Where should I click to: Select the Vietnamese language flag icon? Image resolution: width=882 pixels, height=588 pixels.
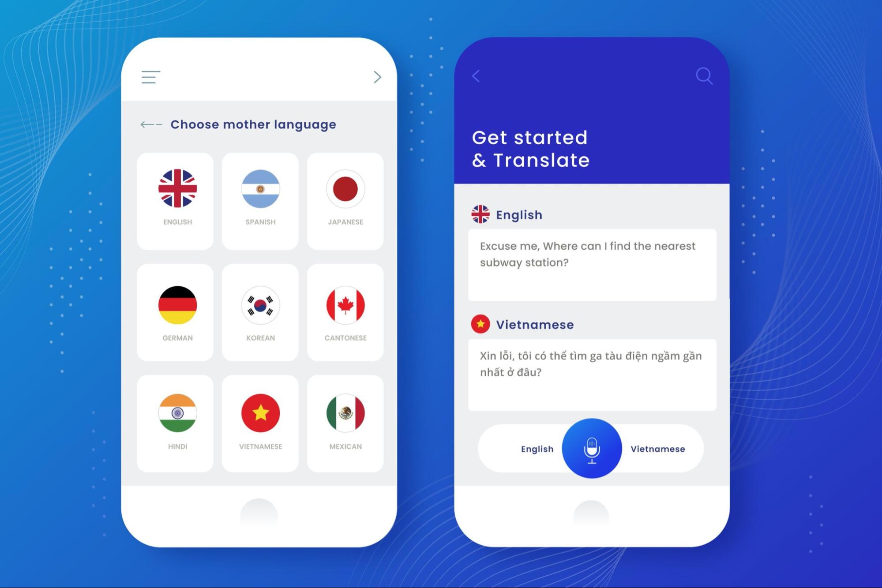(x=260, y=413)
